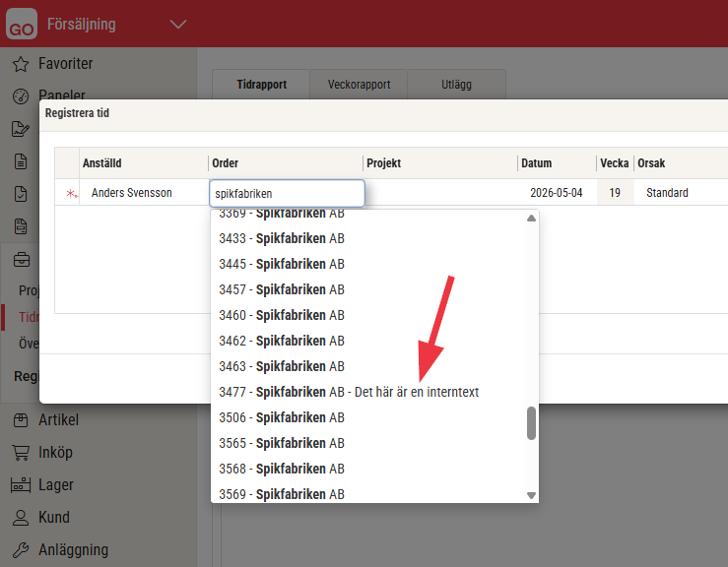Click the briefcase project sidebar icon
The width and height of the screenshot is (728, 567).
point(22,259)
